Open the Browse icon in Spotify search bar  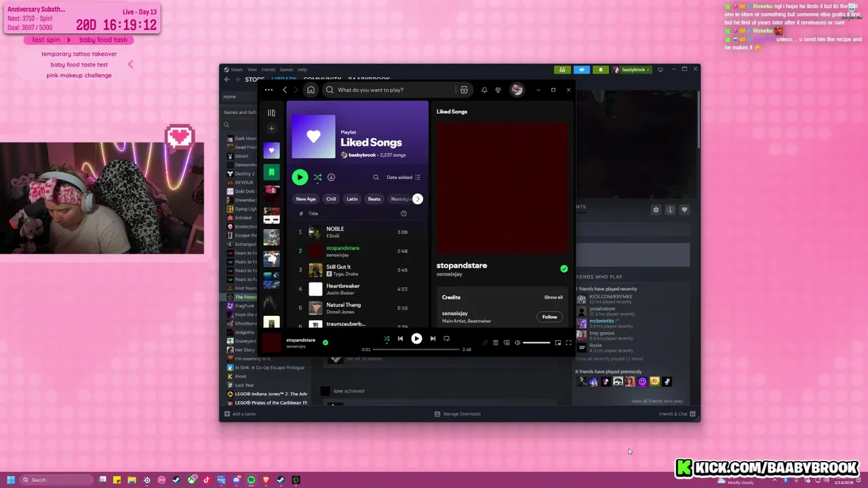[464, 89]
